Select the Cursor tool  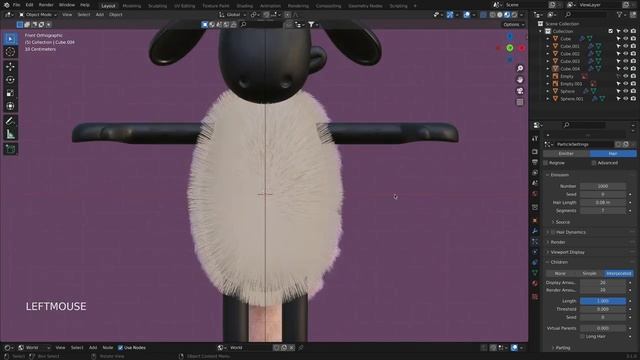(x=10, y=52)
